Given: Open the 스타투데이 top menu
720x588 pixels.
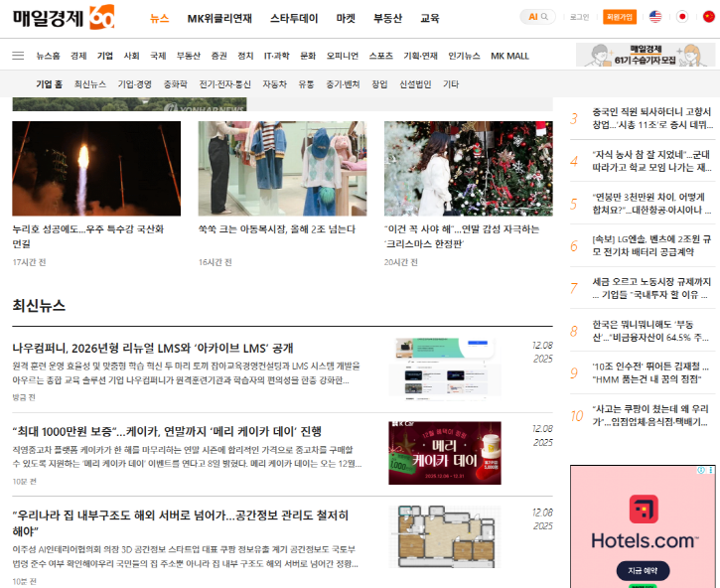Looking at the screenshot, I should tap(294, 18).
